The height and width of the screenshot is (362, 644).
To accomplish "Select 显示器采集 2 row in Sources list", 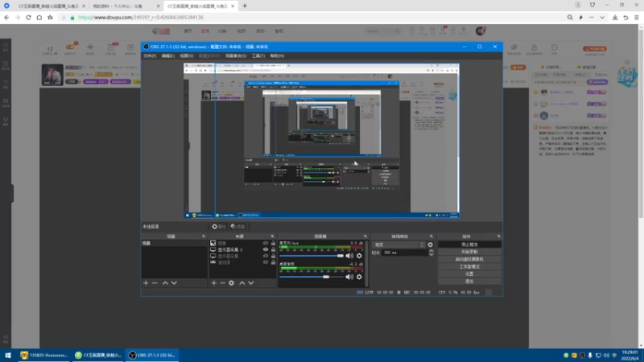I will tap(242, 249).
